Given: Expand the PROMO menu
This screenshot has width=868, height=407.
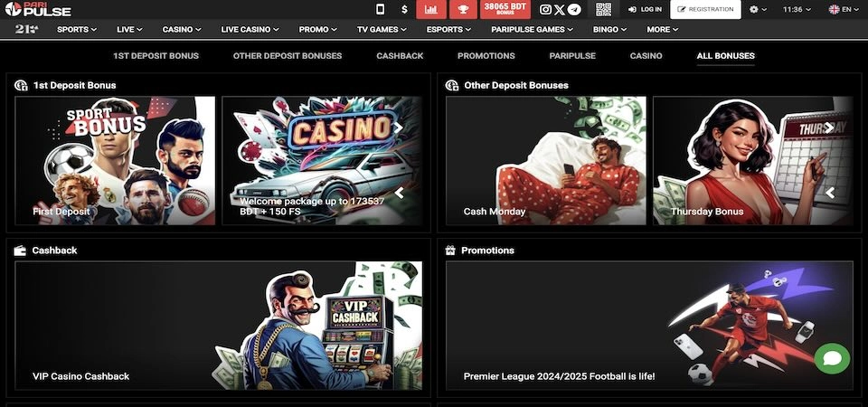Looking at the screenshot, I should click(317, 29).
